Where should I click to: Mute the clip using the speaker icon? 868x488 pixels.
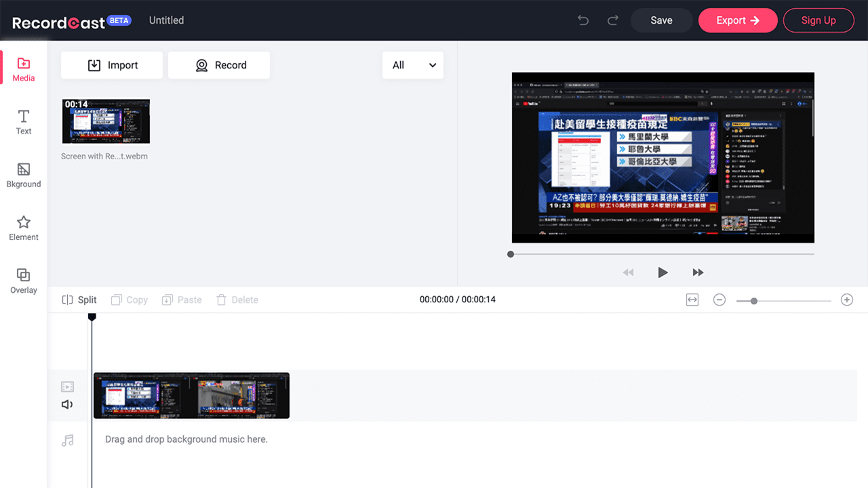67,404
